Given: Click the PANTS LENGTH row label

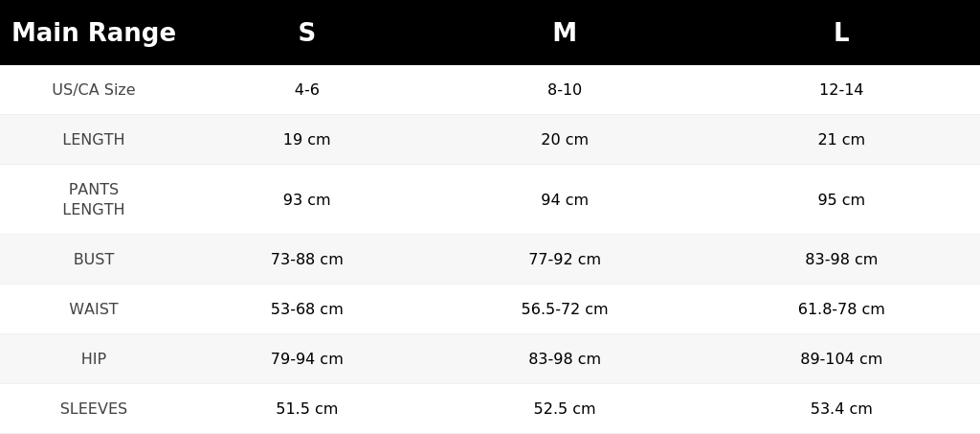Looking at the screenshot, I should [94, 199].
